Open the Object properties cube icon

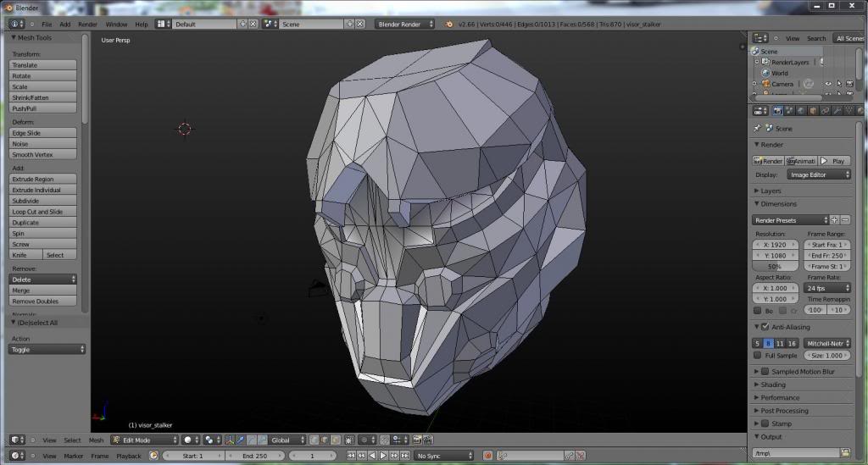tap(814, 111)
